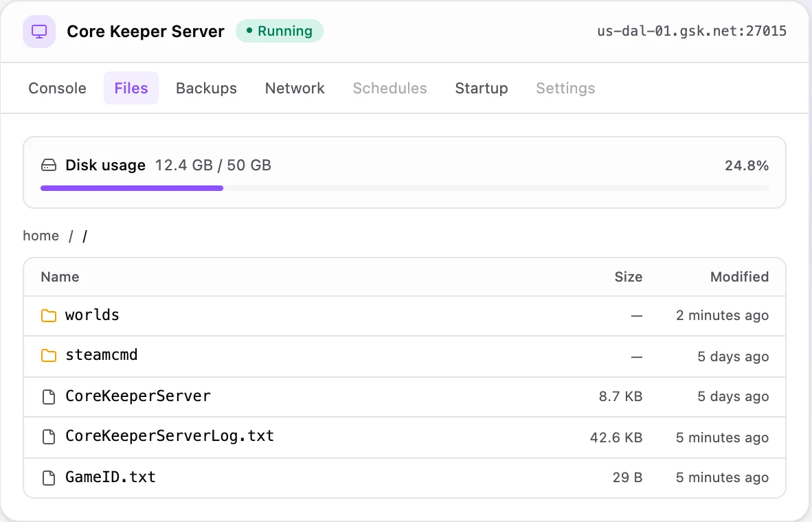This screenshot has width=812, height=522.
Task: Open the Settings tab
Action: (565, 88)
